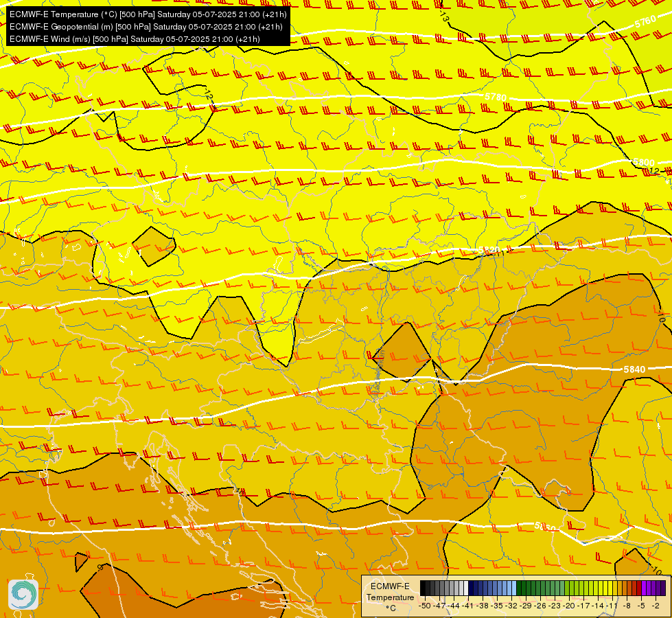Click the 5800 geopotential contour label
The width and height of the screenshot is (672, 618).
[x=644, y=163]
